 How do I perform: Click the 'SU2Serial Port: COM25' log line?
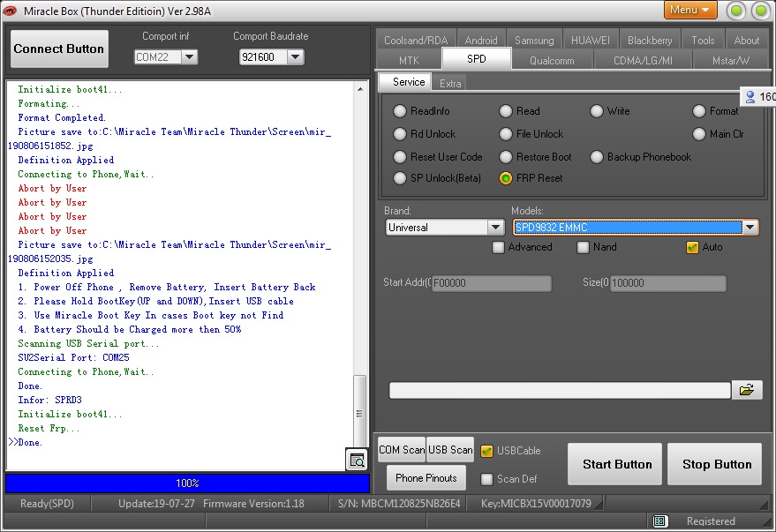click(x=74, y=357)
